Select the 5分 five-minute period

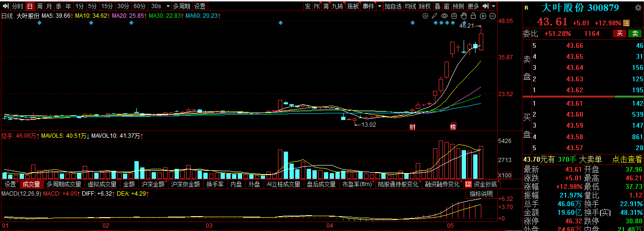[92, 6]
